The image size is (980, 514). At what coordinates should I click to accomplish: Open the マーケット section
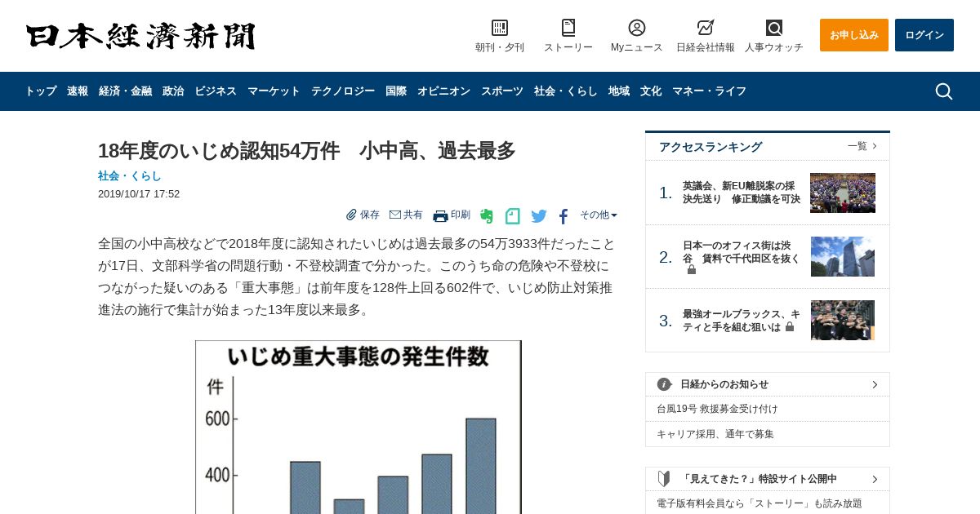point(274,91)
